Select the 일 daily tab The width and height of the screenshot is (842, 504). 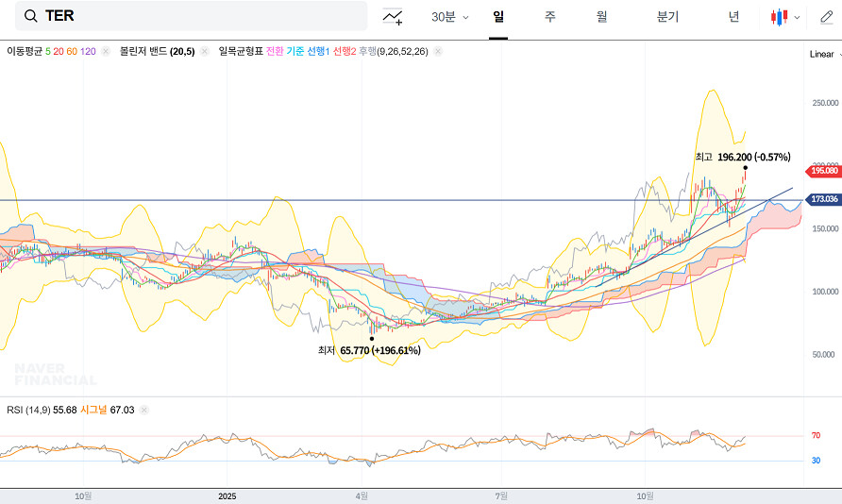(498, 17)
